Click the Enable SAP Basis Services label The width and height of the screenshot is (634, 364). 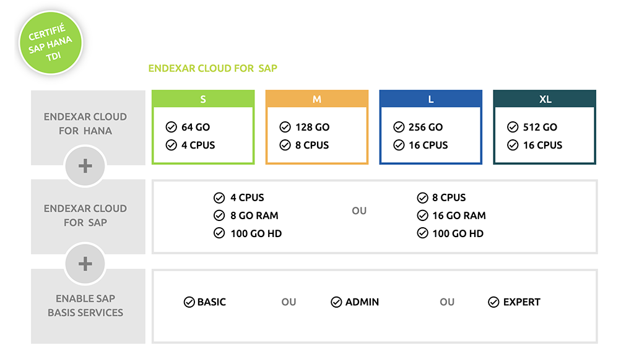tap(85, 305)
